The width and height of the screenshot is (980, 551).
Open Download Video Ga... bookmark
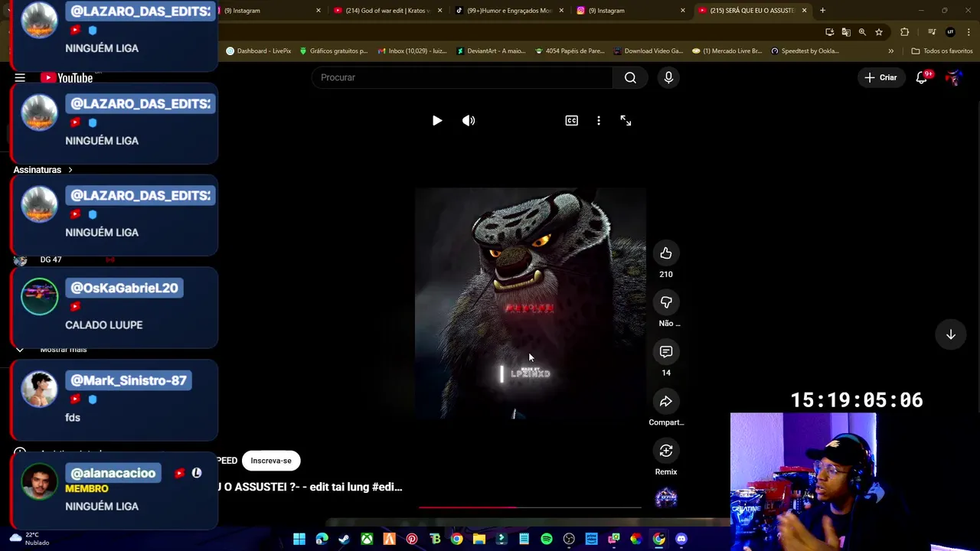648,51
